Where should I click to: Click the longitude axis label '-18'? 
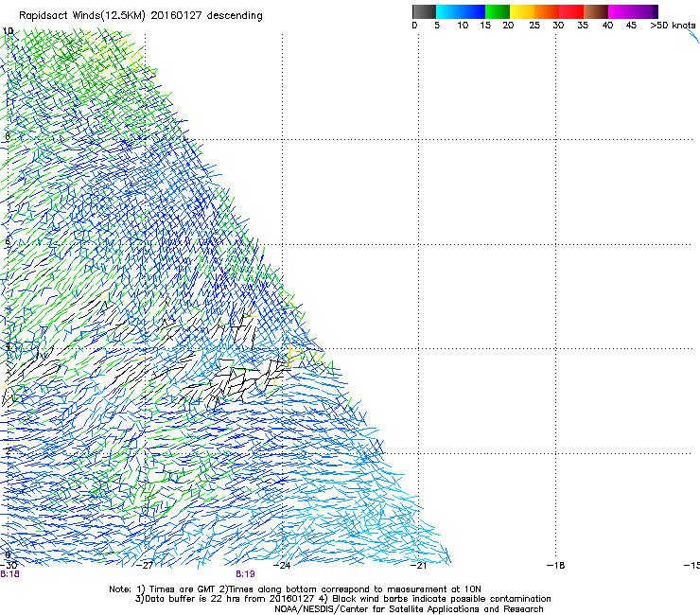[555, 566]
